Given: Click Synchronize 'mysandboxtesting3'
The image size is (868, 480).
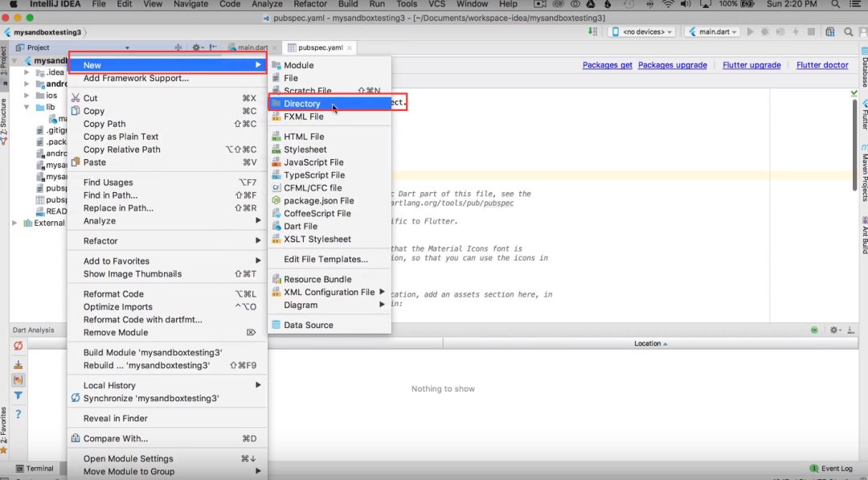Looking at the screenshot, I should pos(167,399).
